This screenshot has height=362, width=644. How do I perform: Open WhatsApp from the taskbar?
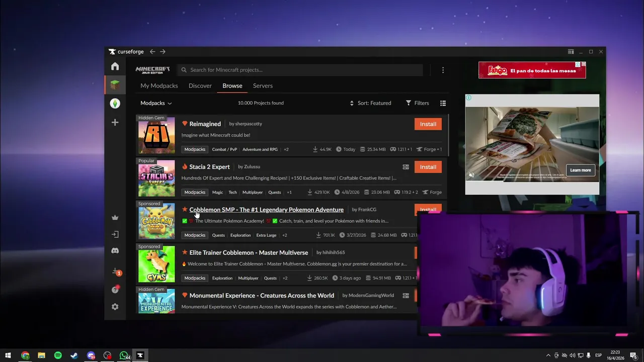pyautogui.click(x=124, y=355)
